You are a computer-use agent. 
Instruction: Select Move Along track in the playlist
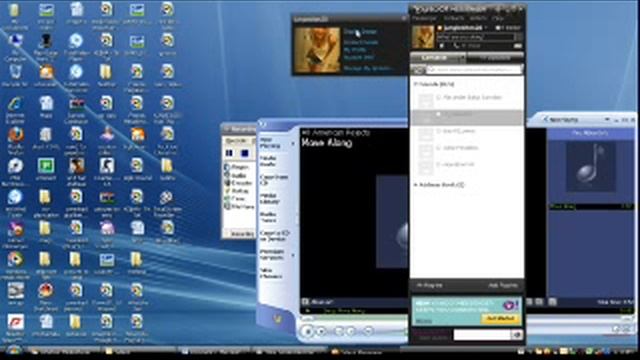click(591, 207)
